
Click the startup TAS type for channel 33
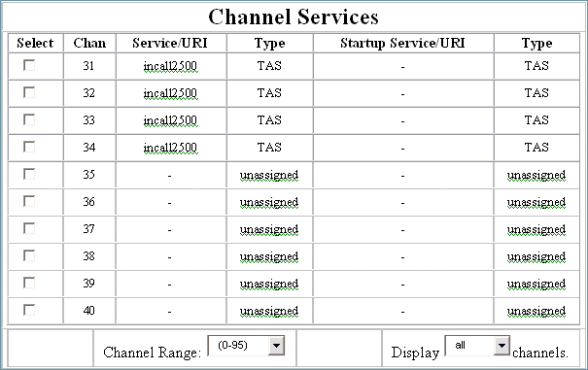(536, 120)
